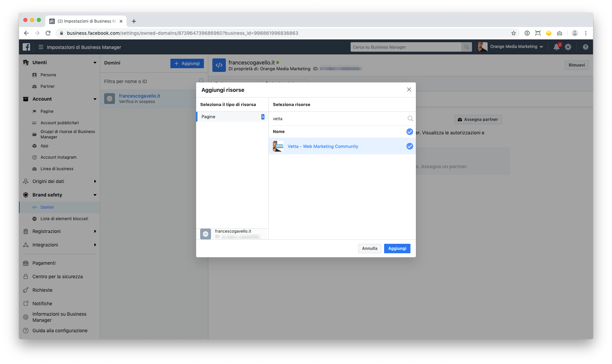Open Notifiche

[42, 304]
